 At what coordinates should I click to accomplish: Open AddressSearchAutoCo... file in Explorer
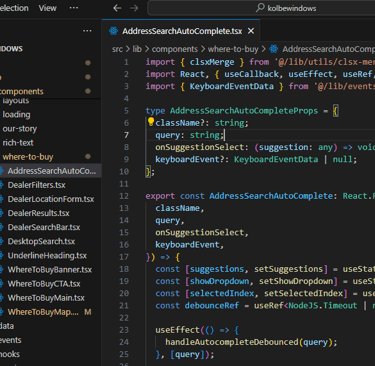(52, 171)
